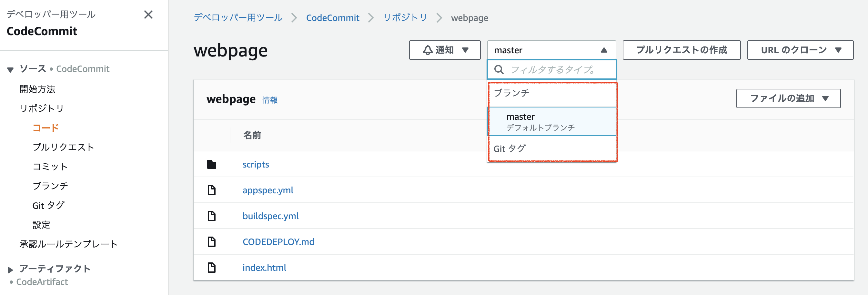Image resolution: width=868 pixels, height=295 pixels.
Task: Click the search magnifier icon in branch filter
Action: tap(499, 70)
